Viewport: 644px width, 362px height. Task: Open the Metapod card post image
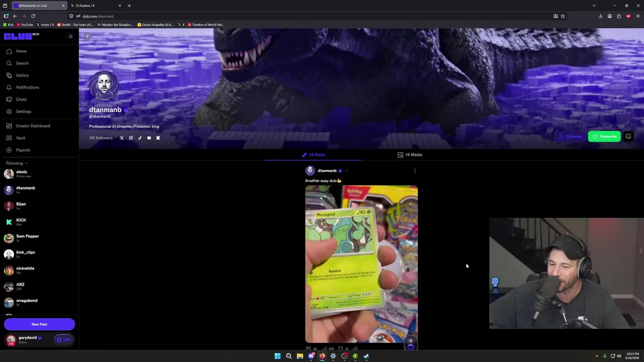click(361, 264)
